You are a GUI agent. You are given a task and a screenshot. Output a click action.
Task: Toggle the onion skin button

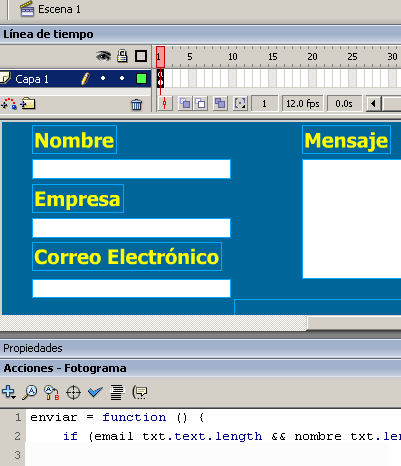coord(185,104)
